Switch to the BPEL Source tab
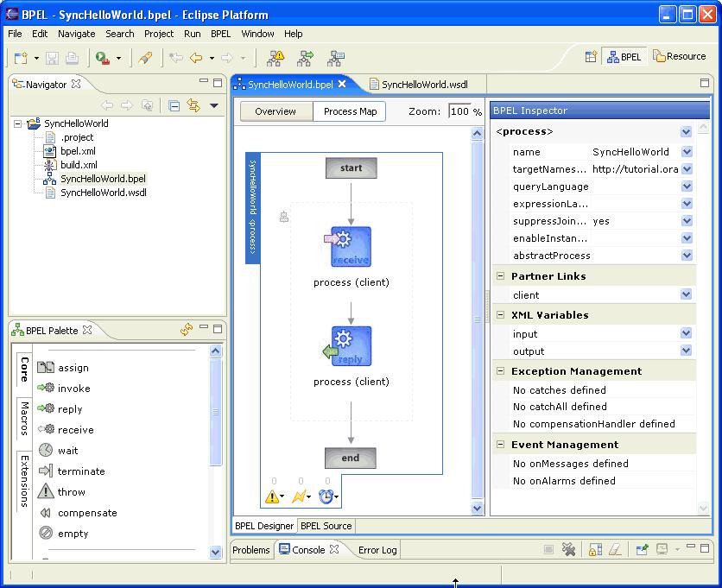This screenshot has width=722, height=588. pos(326,526)
